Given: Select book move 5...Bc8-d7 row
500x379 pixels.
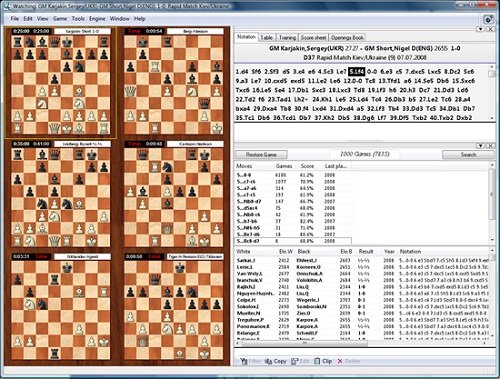Looking at the screenshot, I should point(293,241).
